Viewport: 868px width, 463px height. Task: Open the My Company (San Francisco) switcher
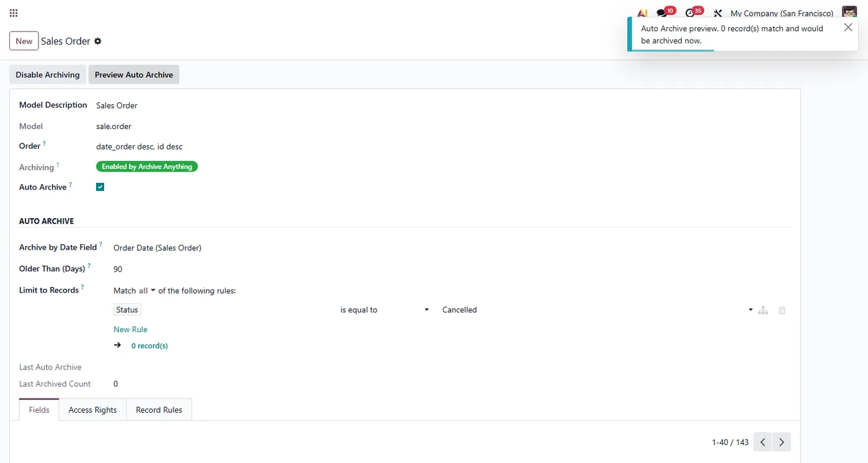point(782,13)
